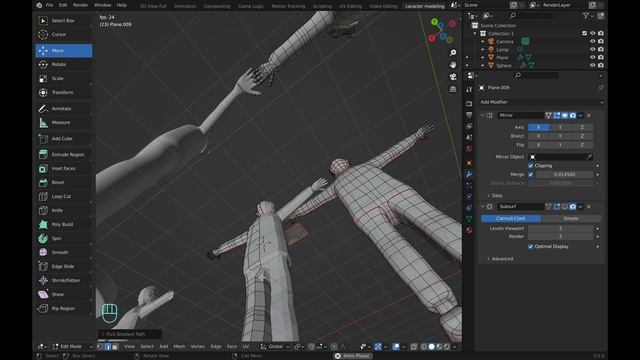
Task: Open the Global transform orientation dropdown
Action: click(275, 347)
